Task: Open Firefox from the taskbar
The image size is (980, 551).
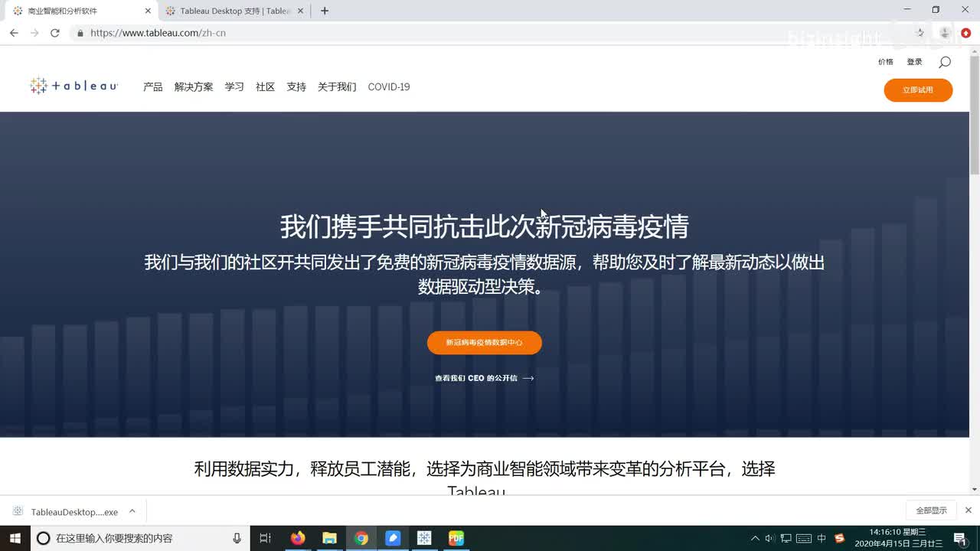Action: [298, 538]
